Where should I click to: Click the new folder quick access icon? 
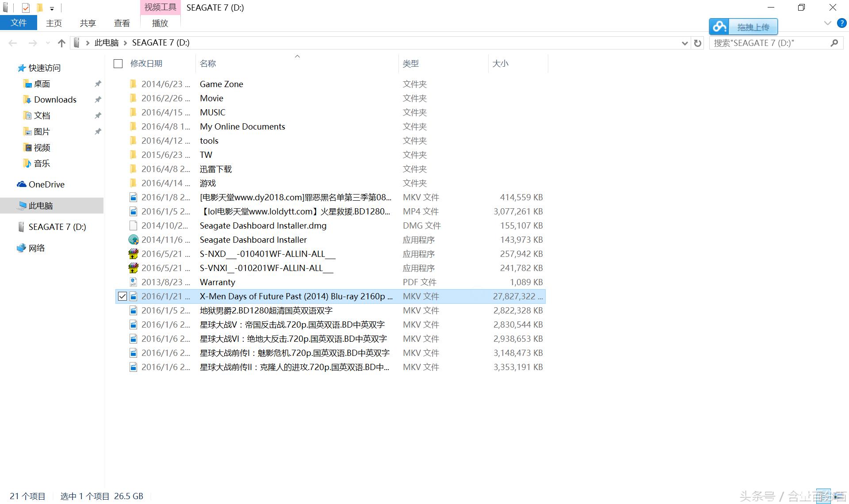tap(39, 8)
